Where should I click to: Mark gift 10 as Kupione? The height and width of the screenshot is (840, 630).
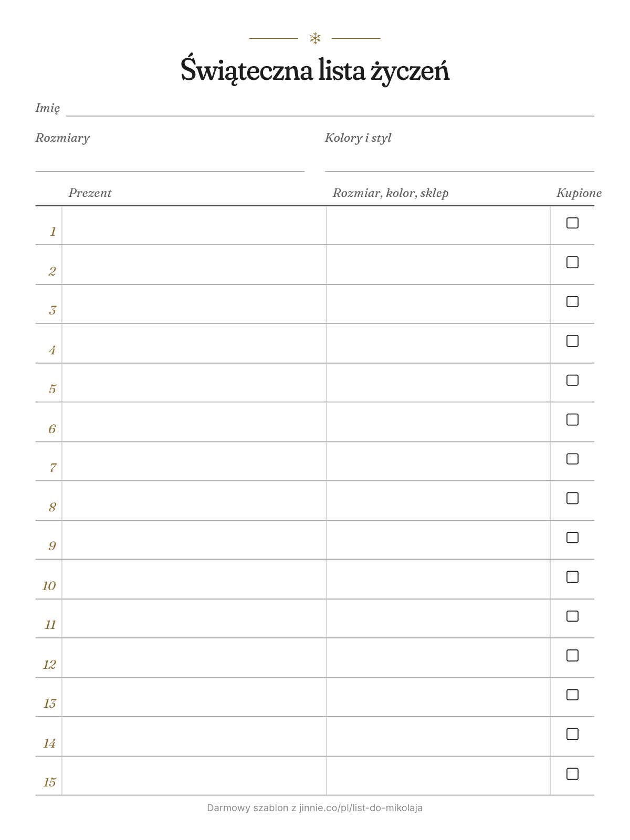tap(572, 577)
